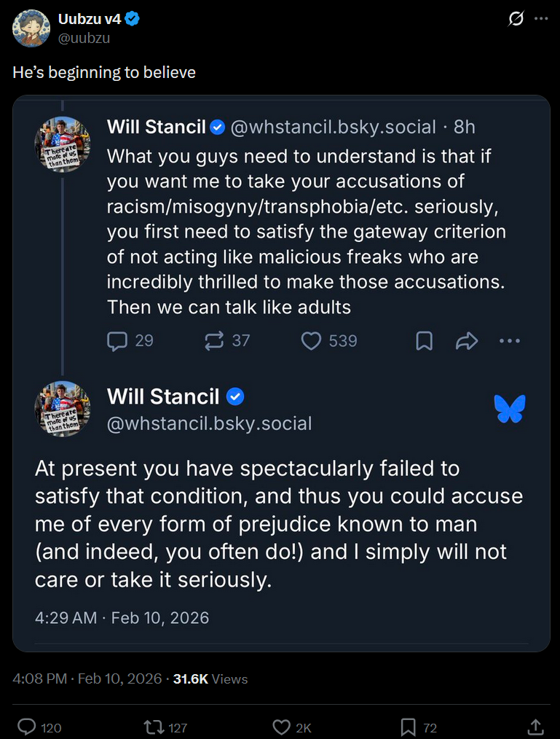The width and height of the screenshot is (560, 739).
Task: Open the @whstancil.bsky.social handle in the lower post
Action: point(210,423)
